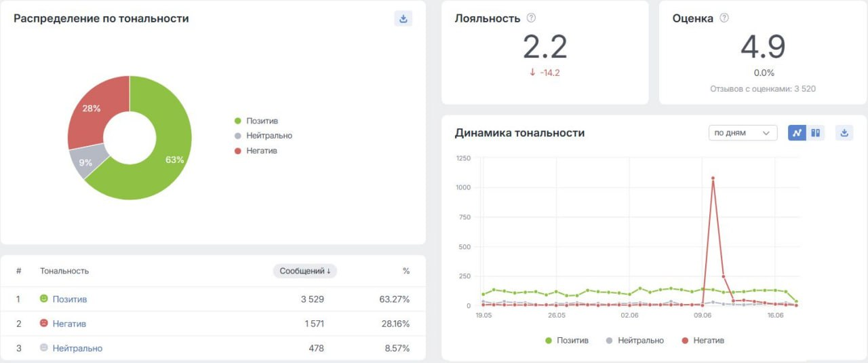Click the 26.05 date label on axis
The width and height of the screenshot is (868, 363).
[x=557, y=316]
